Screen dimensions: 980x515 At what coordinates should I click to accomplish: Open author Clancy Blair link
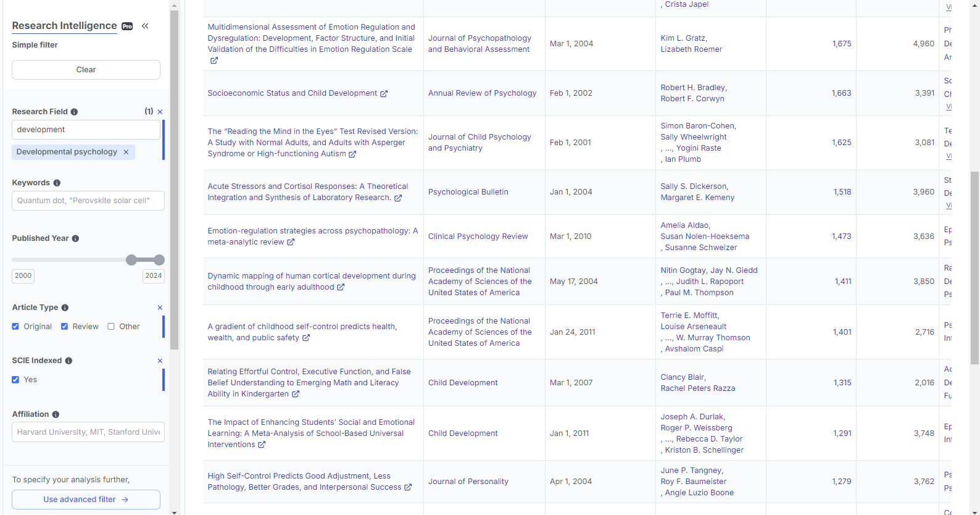[683, 377]
